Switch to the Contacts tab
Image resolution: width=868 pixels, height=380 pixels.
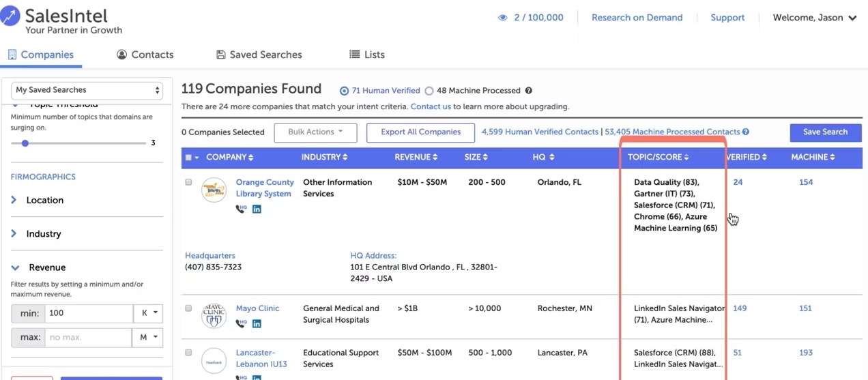pos(145,55)
